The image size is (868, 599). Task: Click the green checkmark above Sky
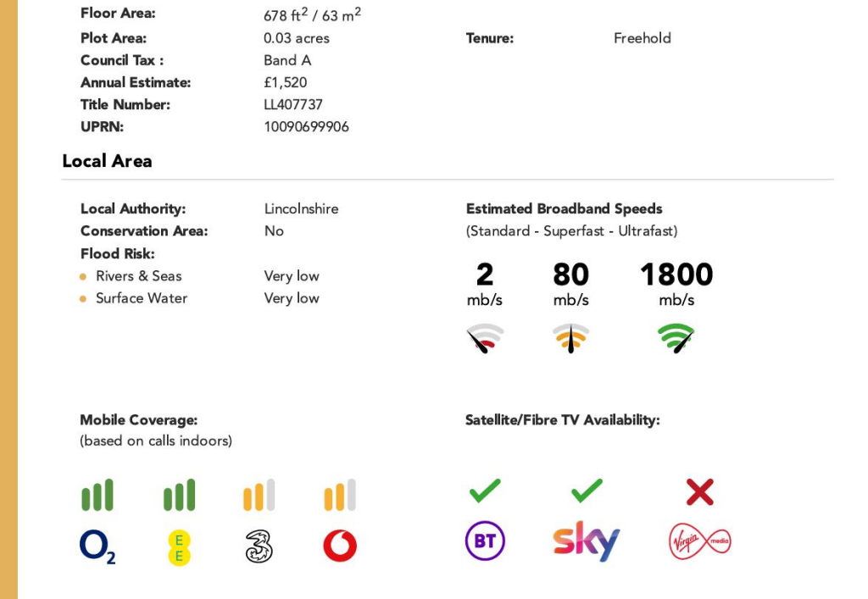[587, 491]
